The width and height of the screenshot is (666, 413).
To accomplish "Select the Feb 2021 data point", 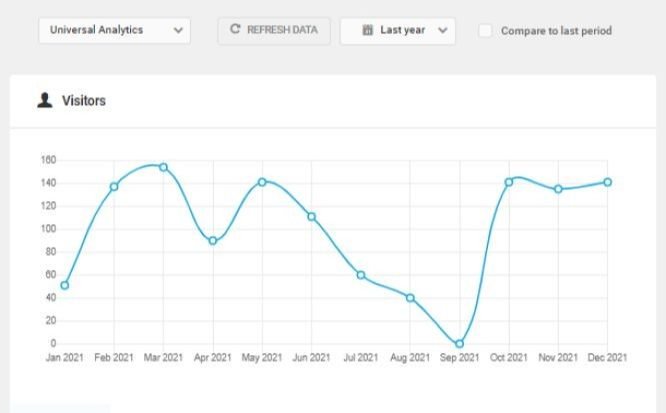I will [x=114, y=187].
